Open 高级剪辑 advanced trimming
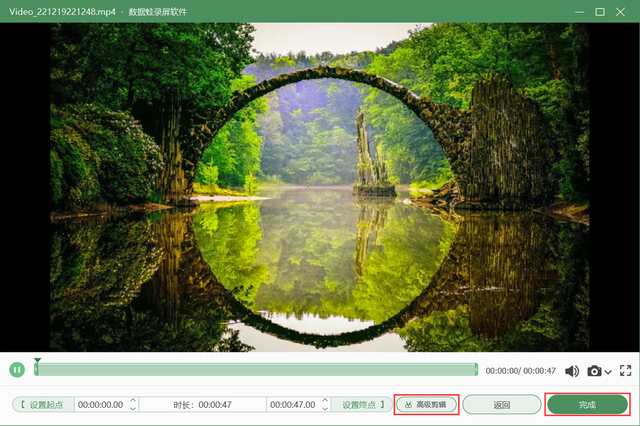Screen dimensions: 640x426 click(426, 404)
